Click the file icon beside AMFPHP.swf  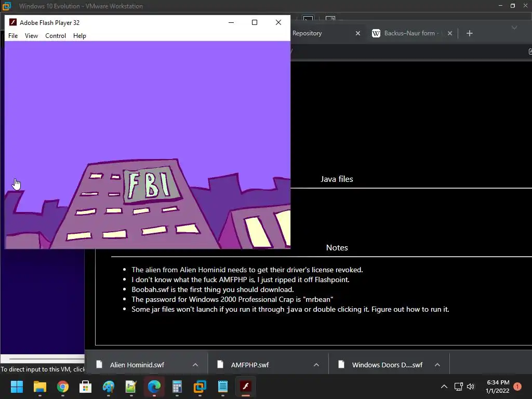tap(220, 364)
